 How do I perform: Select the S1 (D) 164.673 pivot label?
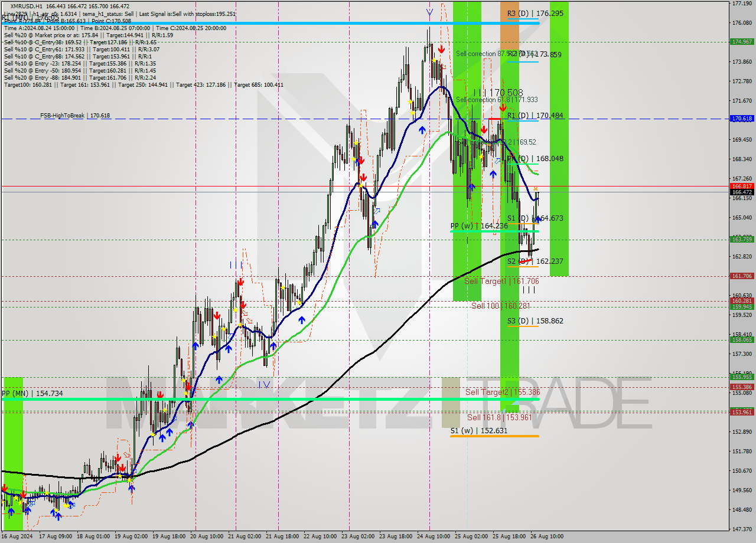(535, 218)
